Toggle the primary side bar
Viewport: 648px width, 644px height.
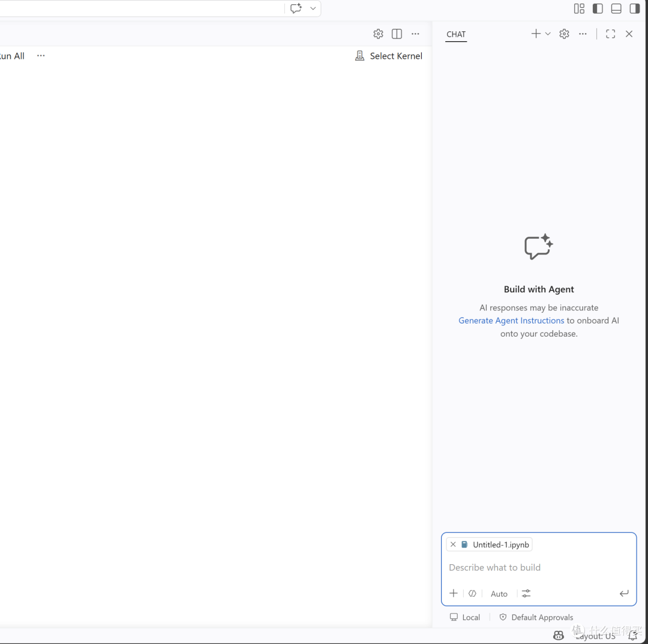point(598,8)
